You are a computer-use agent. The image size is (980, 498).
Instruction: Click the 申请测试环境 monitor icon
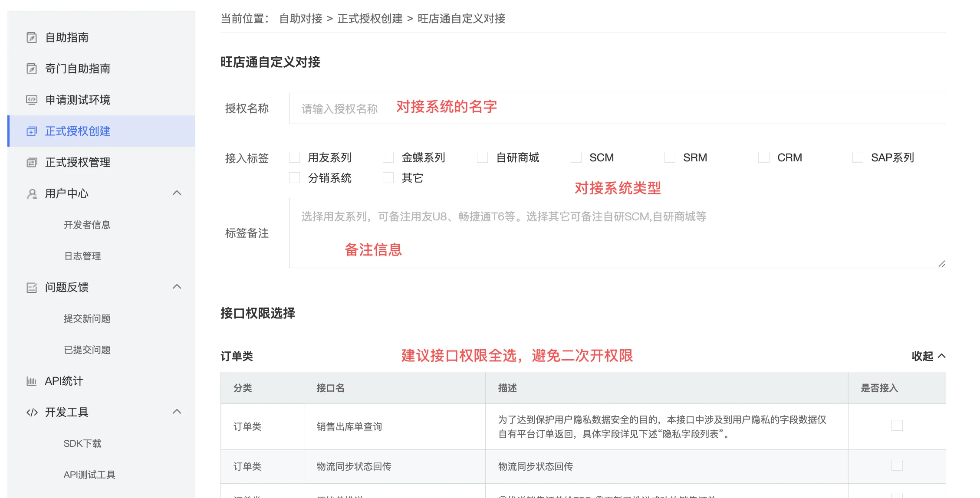click(32, 100)
